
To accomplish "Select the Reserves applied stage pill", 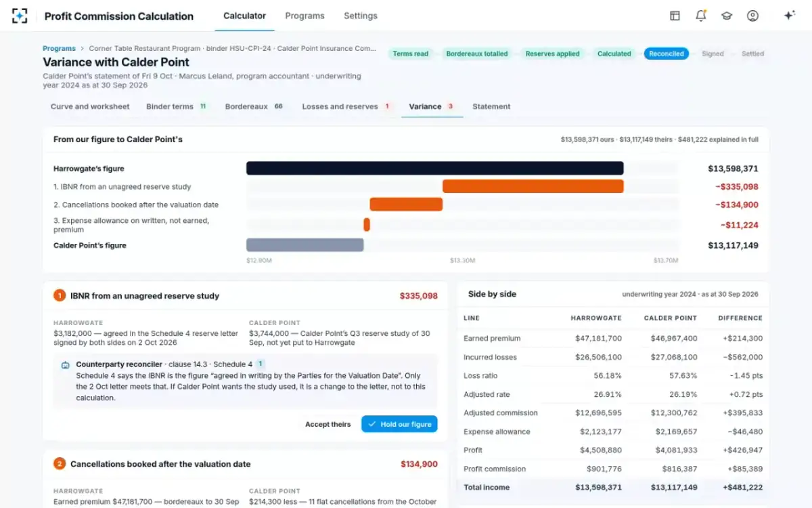I will click(553, 54).
